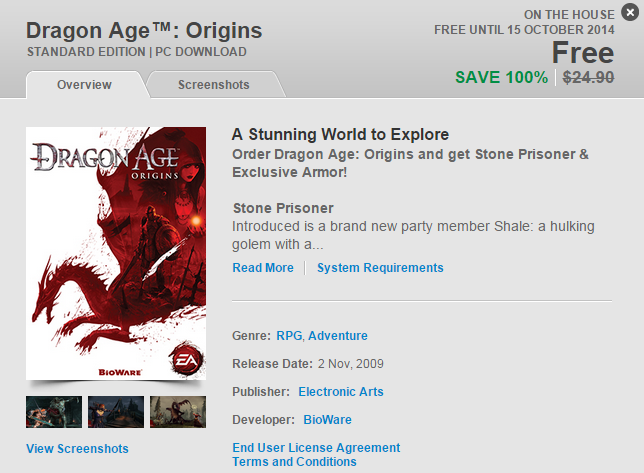Select the Adventure genre link
This screenshot has width=644, height=473.
[337, 336]
